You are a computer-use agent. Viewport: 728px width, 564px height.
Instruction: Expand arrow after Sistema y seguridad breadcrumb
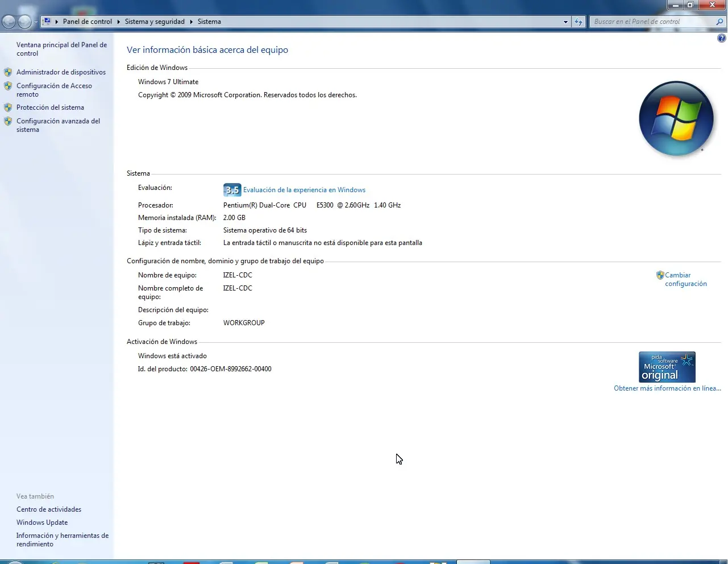192,22
